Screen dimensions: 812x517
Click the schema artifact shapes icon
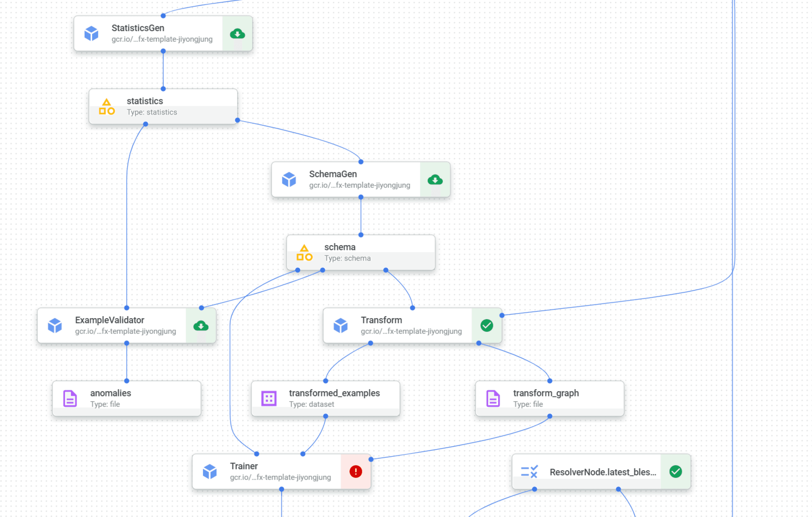(304, 253)
